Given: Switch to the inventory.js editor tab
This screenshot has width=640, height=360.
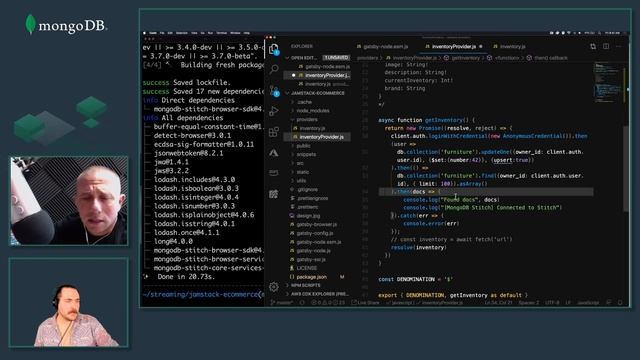Looking at the screenshot, I should pyautogui.click(x=510, y=47).
